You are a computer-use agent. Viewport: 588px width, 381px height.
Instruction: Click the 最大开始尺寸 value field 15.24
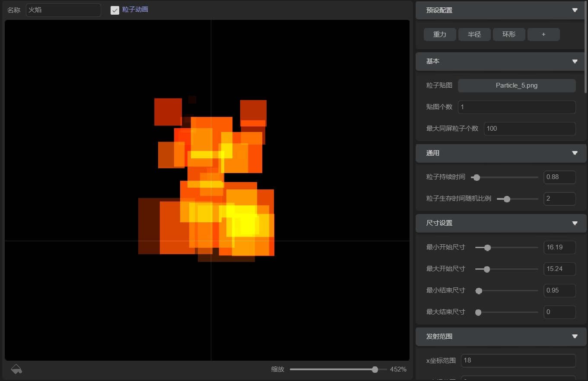559,269
